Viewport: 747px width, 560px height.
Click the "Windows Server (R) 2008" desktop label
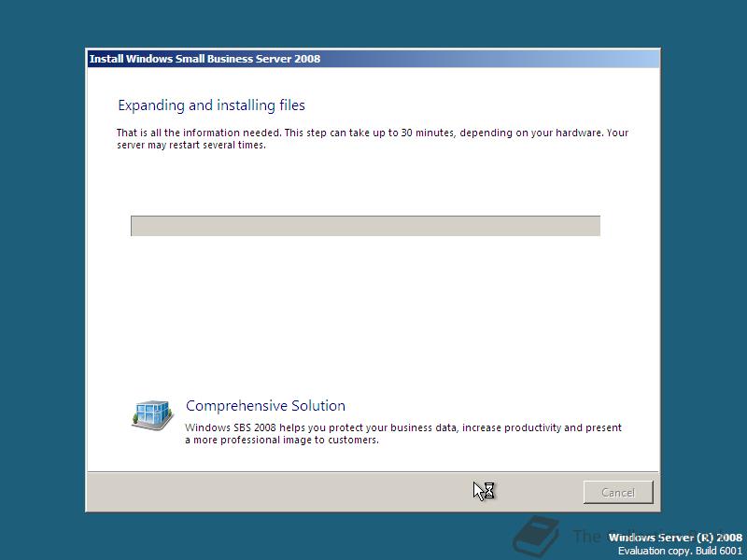[x=675, y=538]
